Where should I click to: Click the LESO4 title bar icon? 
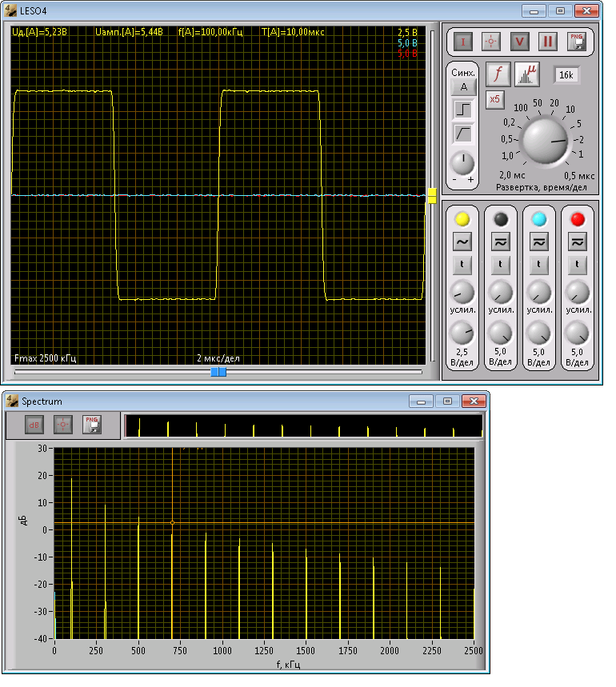[x=10, y=10]
